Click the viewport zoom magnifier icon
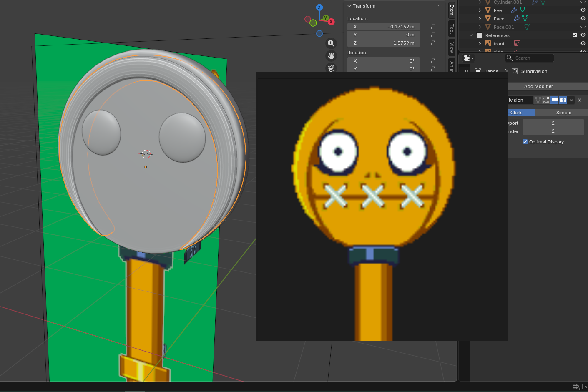 [331, 43]
